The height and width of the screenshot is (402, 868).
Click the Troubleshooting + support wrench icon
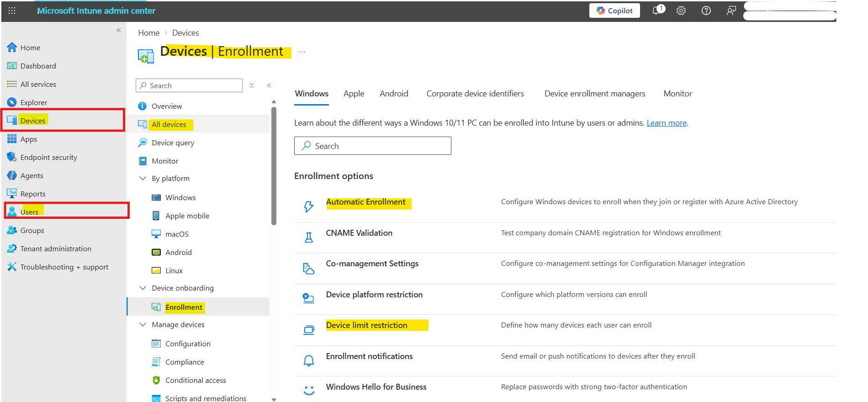[x=12, y=267]
